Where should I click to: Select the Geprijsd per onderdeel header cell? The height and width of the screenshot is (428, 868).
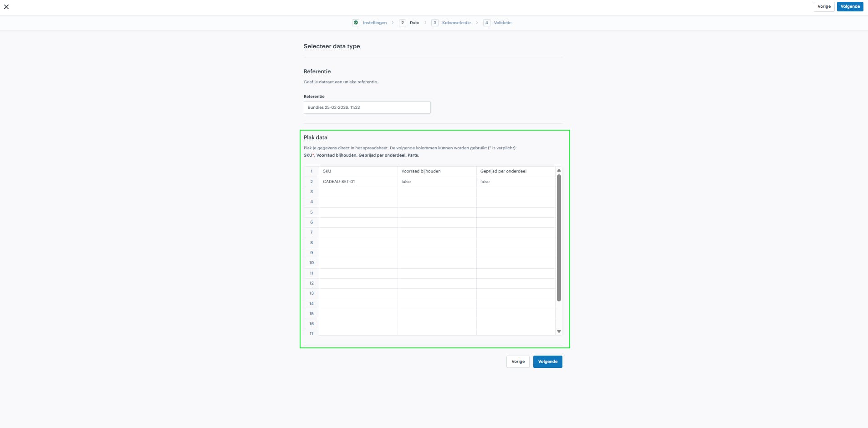pyautogui.click(x=516, y=171)
